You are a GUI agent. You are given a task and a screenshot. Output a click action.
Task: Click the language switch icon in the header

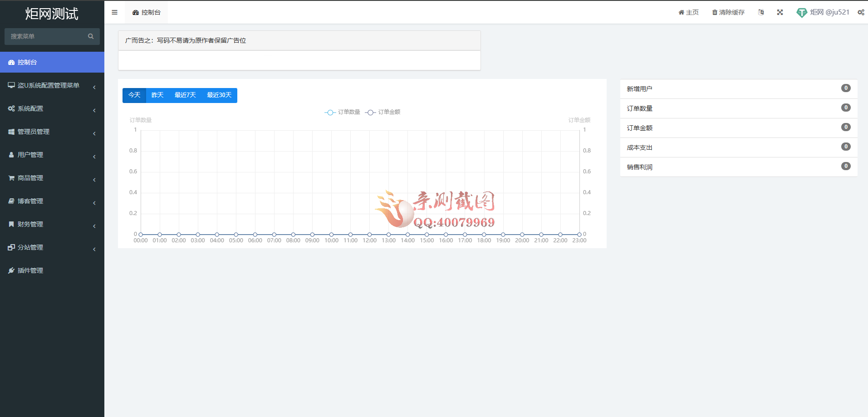click(x=761, y=12)
